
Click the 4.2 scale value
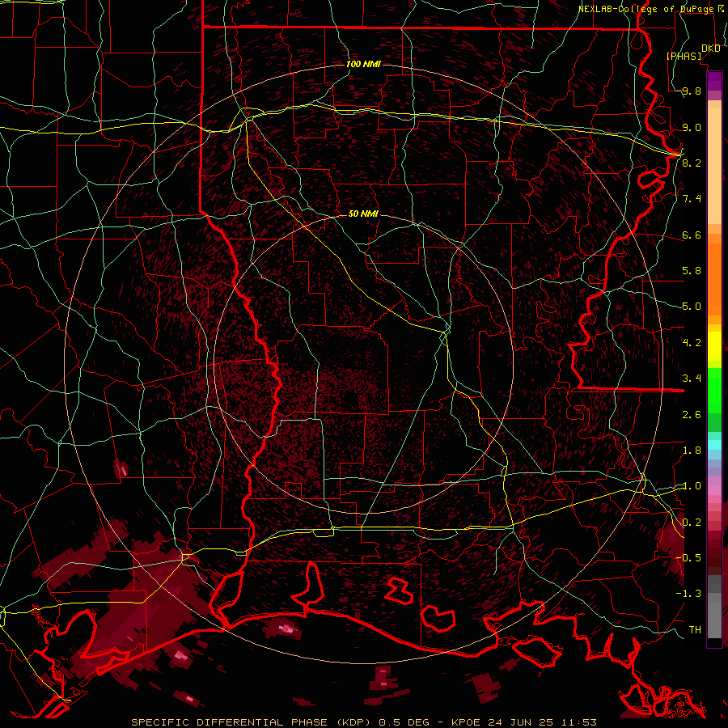click(692, 343)
